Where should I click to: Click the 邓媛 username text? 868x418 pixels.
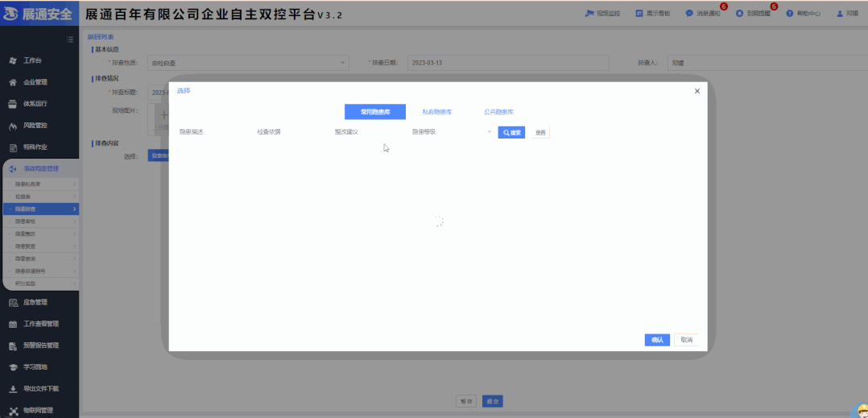[853, 13]
